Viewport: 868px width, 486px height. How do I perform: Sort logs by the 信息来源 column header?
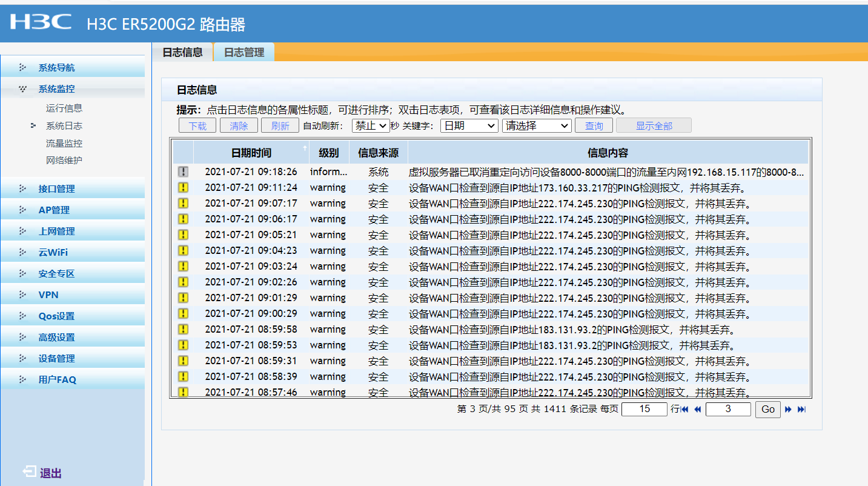[x=379, y=153]
